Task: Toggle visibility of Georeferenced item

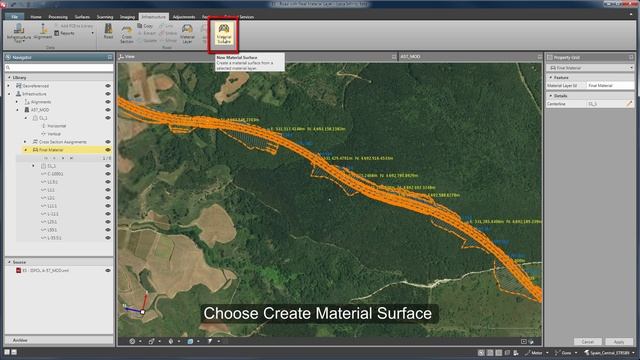Action: 108,86
